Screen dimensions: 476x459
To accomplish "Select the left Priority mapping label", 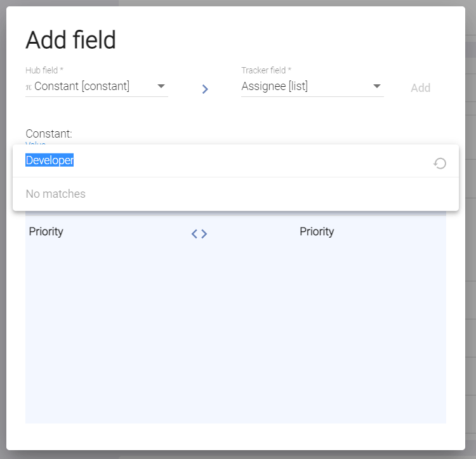I will click(x=46, y=231).
